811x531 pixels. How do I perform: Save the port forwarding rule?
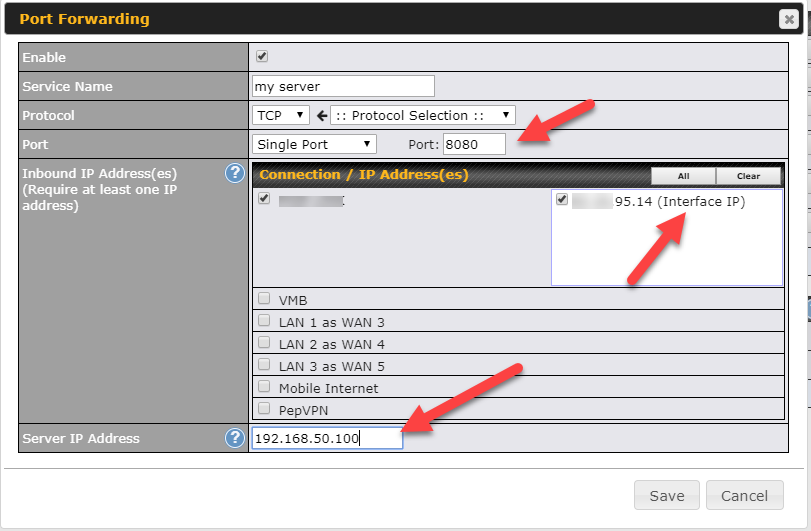(x=666, y=495)
